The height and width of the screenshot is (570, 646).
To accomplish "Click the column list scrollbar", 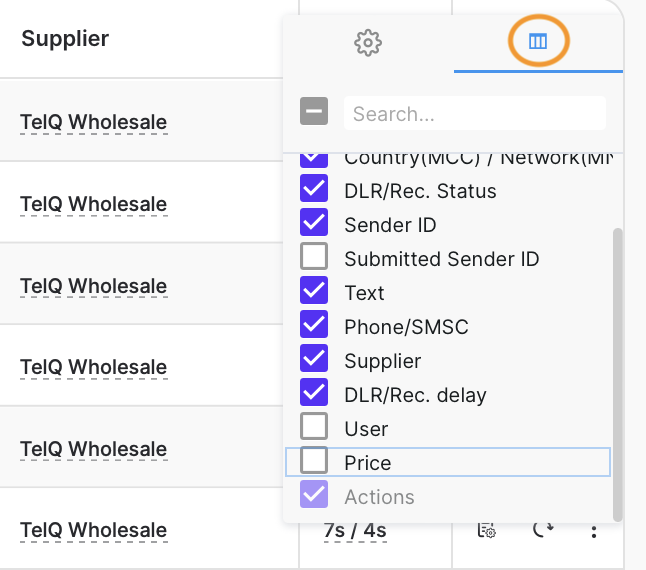I will click(617, 375).
